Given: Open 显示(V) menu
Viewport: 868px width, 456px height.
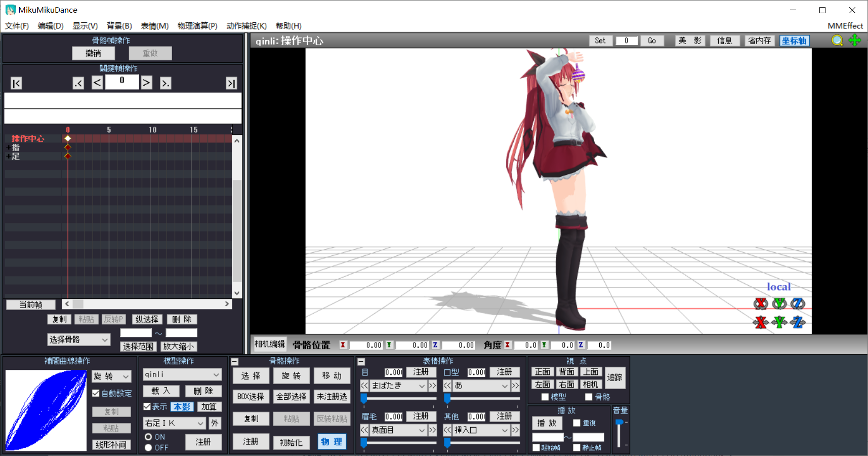Looking at the screenshot, I should click(x=85, y=26).
